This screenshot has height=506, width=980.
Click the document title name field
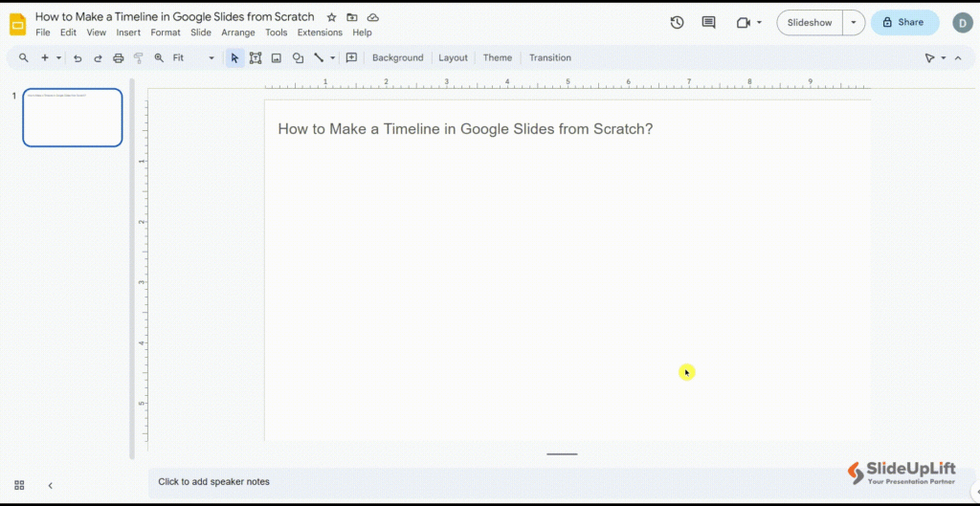pos(175,17)
